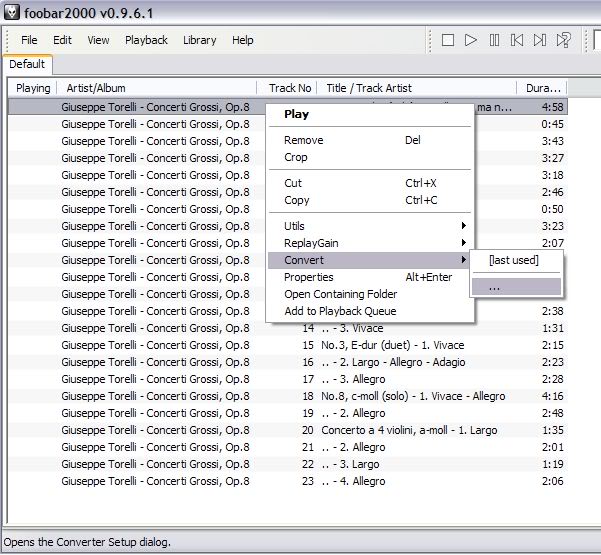Select track 15 'No.3, E-dur (duet) - 1. Vivace'
This screenshot has height=555, width=601.
tap(288, 345)
